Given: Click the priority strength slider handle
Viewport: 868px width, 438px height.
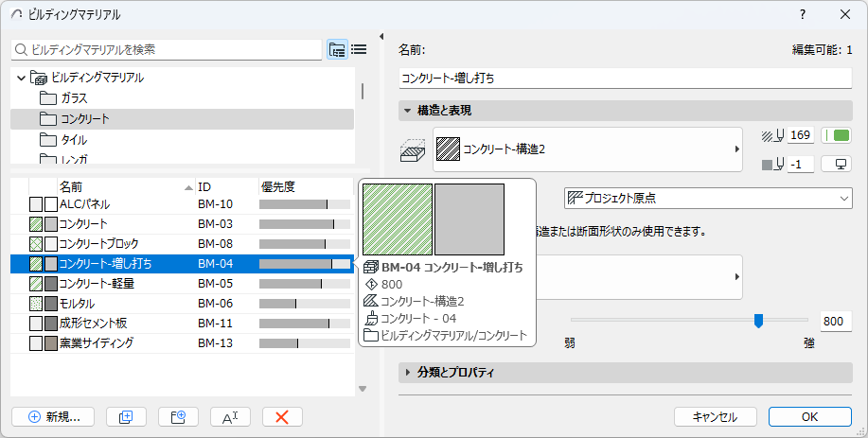Looking at the screenshot, I should pyautogui.click(x=758, y=321).
